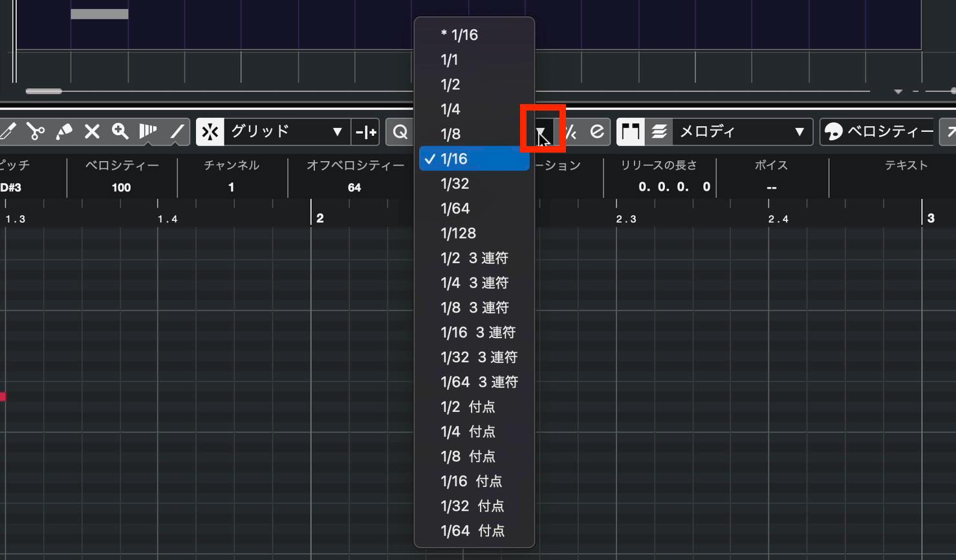Click the テキスト column header
Viewport: 956px width, 560px height.
pyautogui.click(x=906, y=166)
